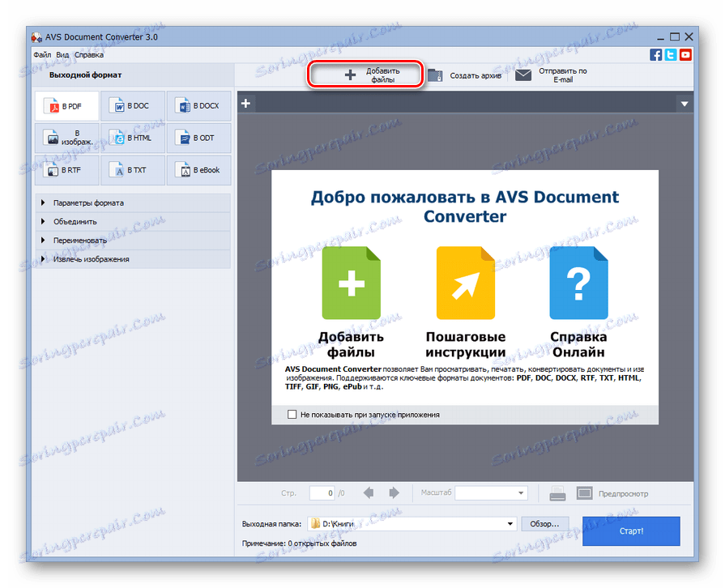The image size is (725, 588).
Task: Open the tab list dropdown arrow
Action: [684, 104]
